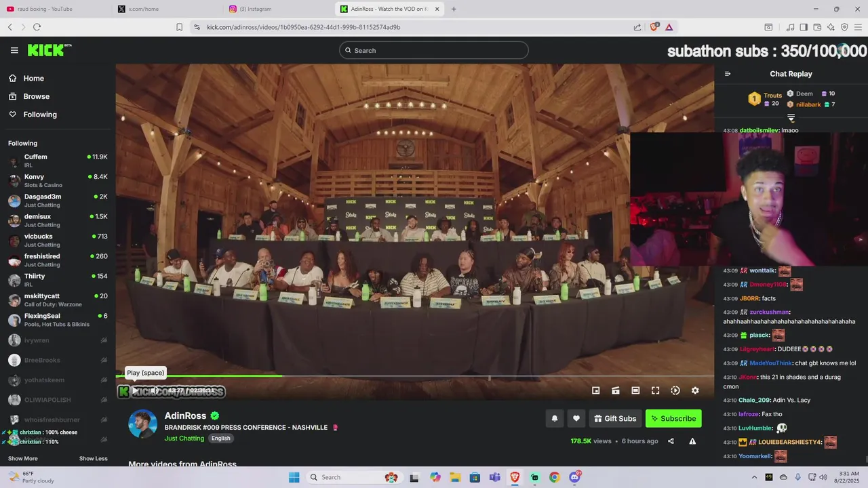This screenshot has height=488, width=868.
Task: Follow AdinRoss with heart button
Action: click(576, 418)
